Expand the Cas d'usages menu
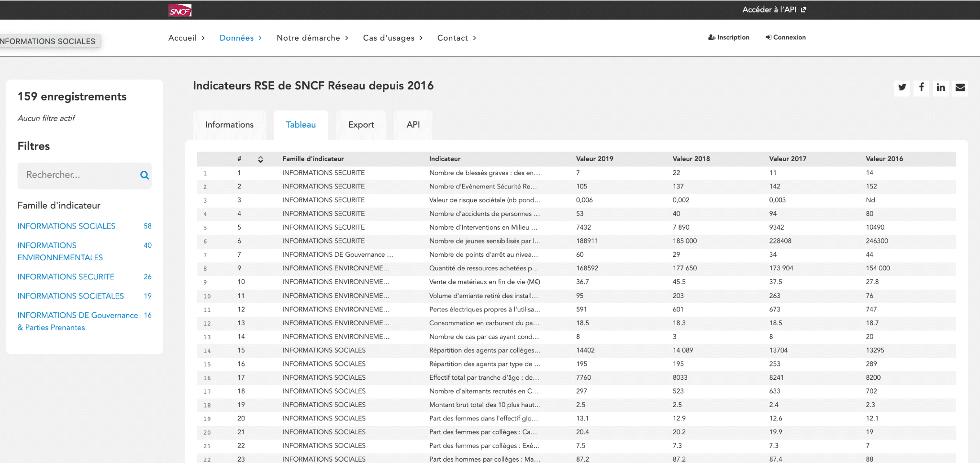 point(392,38)
